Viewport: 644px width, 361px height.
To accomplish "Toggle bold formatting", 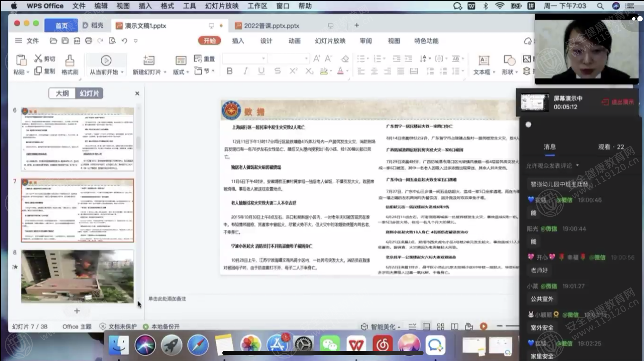I will pyautogui.click(x=230, y=71).
